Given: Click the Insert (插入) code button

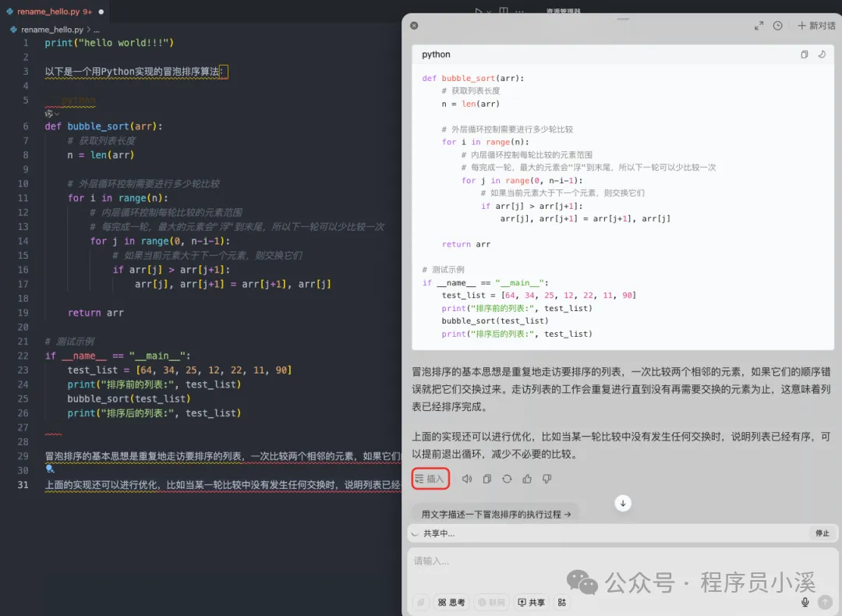Looking at the screenshot, I should [430, 479].
